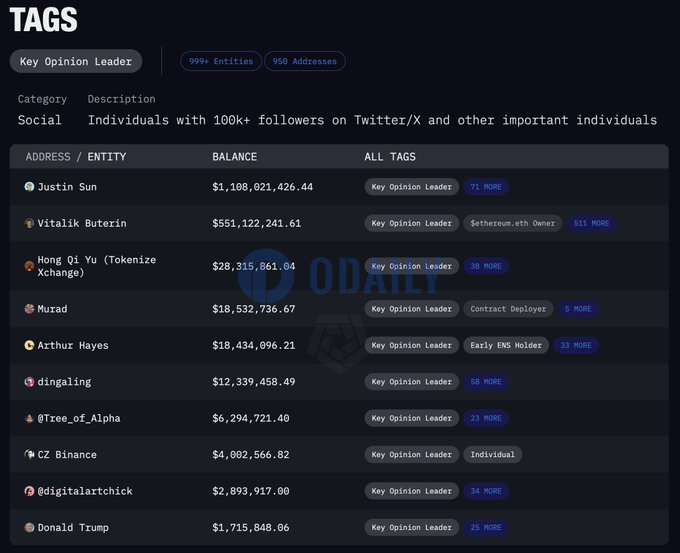Click dingaling's Key Opinion Leader tag
Screen dimensions: 680x553
tap(412, 382)
